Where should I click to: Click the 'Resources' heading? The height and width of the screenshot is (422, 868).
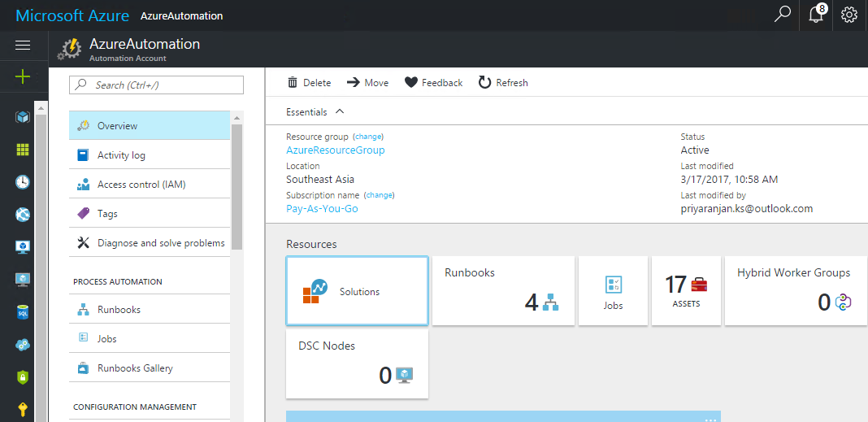tap(311, 244)
